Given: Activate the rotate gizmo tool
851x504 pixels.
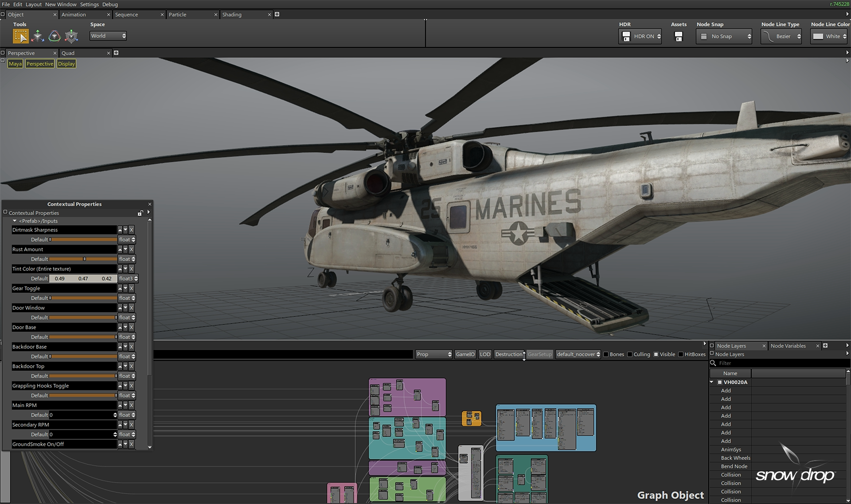Looking at the screenshot, I should coord(55,36).
